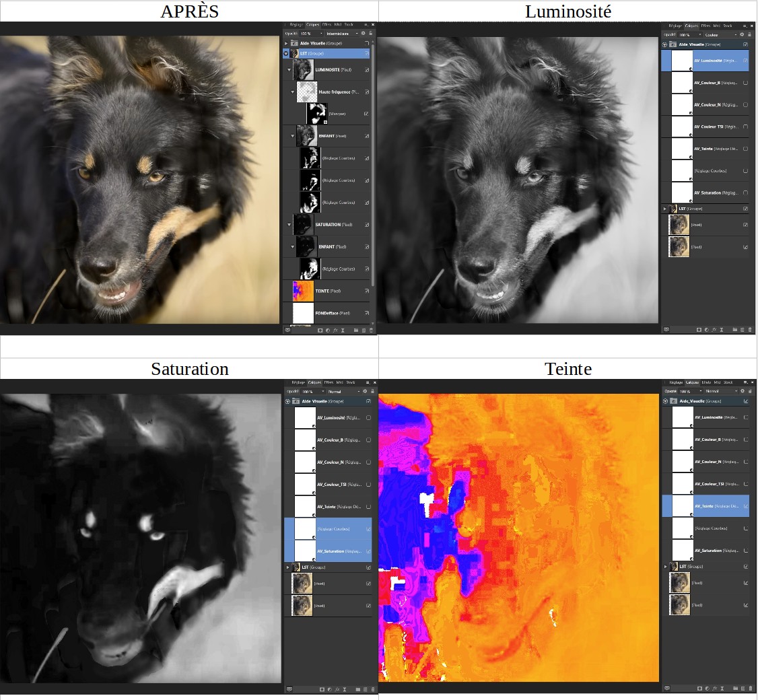Open the opacity 100 % dropdown in Teinte panel
The width and height of the screenshot is (758, 700).
point(691,390)
